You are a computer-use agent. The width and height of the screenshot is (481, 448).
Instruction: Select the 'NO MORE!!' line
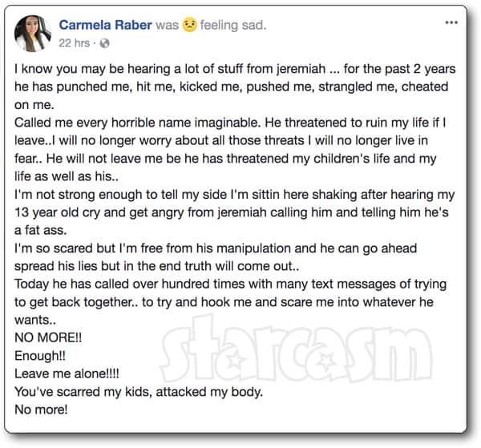tap(48, 337)
